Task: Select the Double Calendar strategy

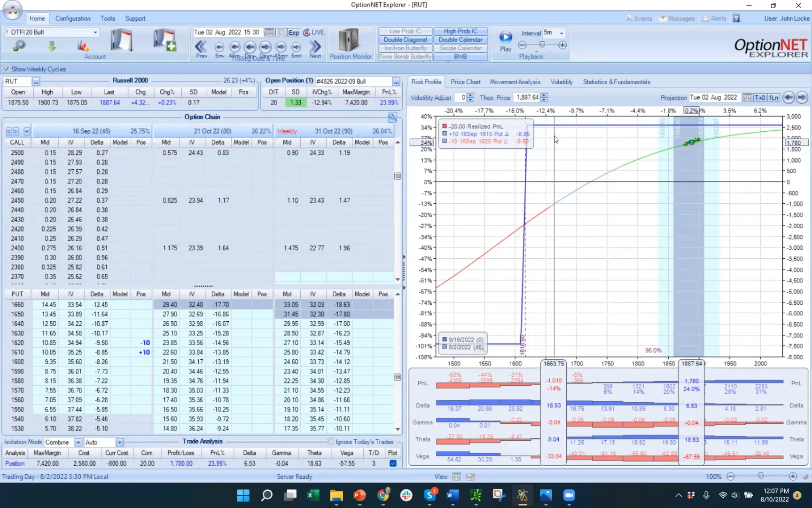Action: point(461,40)
